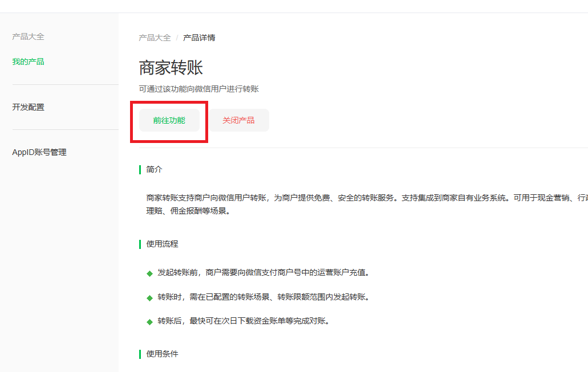Screen dimensions: 588x372
Task: Open 开发配置 from the sidebar
Action: [28, 107]
